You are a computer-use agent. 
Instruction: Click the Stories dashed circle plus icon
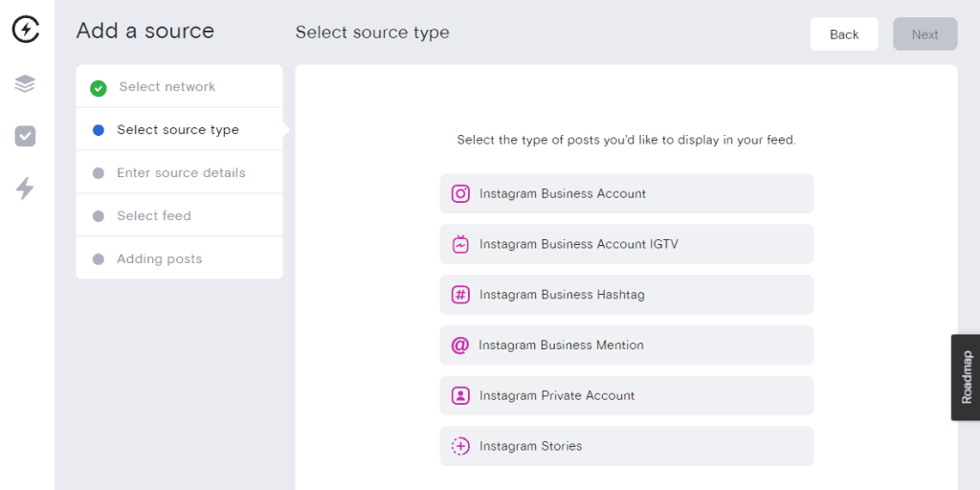click(460, 446)
